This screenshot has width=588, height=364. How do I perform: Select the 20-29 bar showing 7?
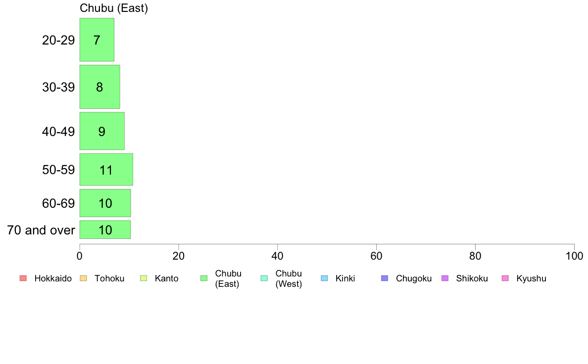tap(97, 40)
